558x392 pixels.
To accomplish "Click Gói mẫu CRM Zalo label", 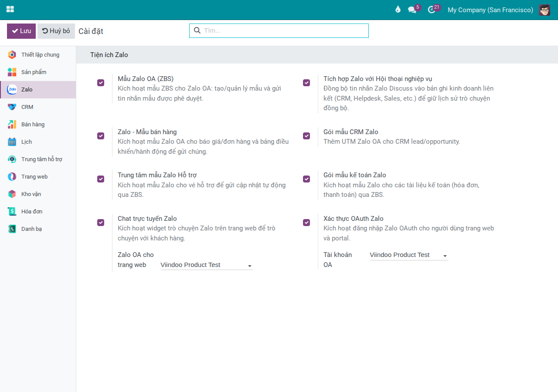I will (x=351, y=132).
